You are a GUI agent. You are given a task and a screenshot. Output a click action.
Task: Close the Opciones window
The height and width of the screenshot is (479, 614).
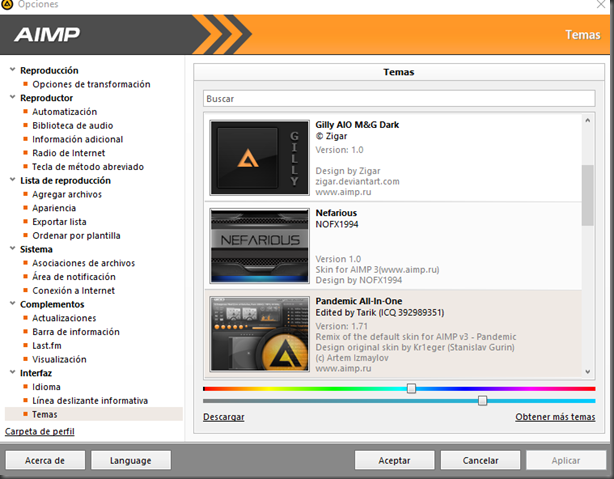click(601, 4)
